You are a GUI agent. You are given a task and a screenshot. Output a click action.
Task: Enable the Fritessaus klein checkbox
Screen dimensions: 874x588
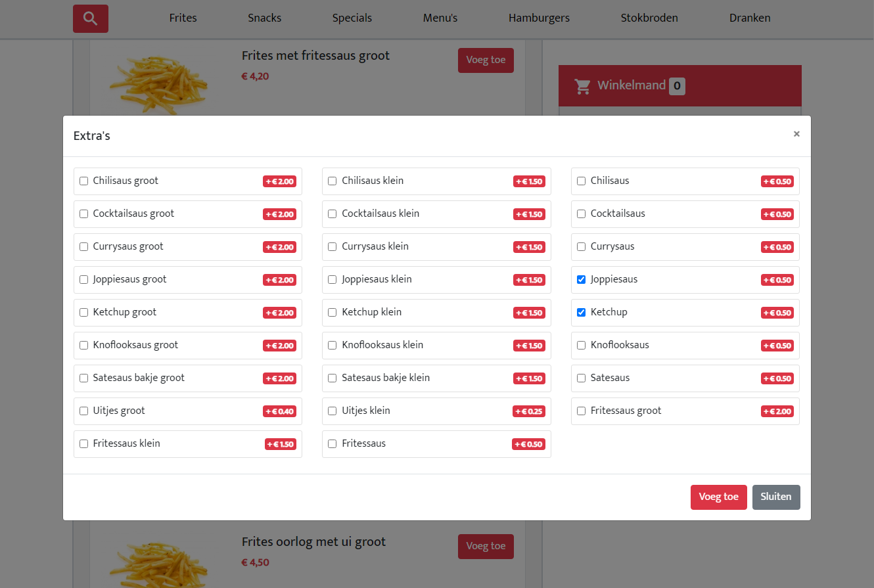83,444
